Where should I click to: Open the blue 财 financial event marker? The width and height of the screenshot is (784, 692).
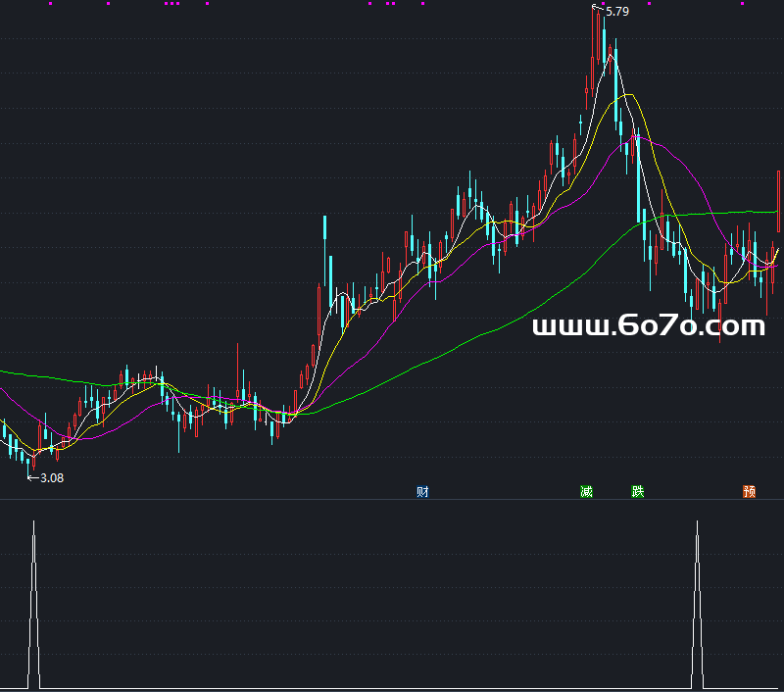(x=422, y=491)
